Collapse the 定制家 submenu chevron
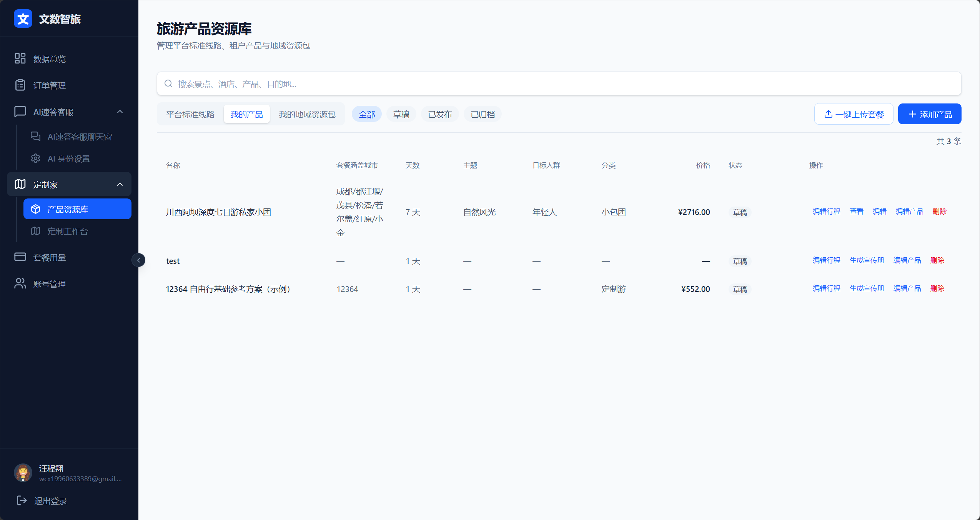Viewport: 980px width, 520px height. (120, 185)
